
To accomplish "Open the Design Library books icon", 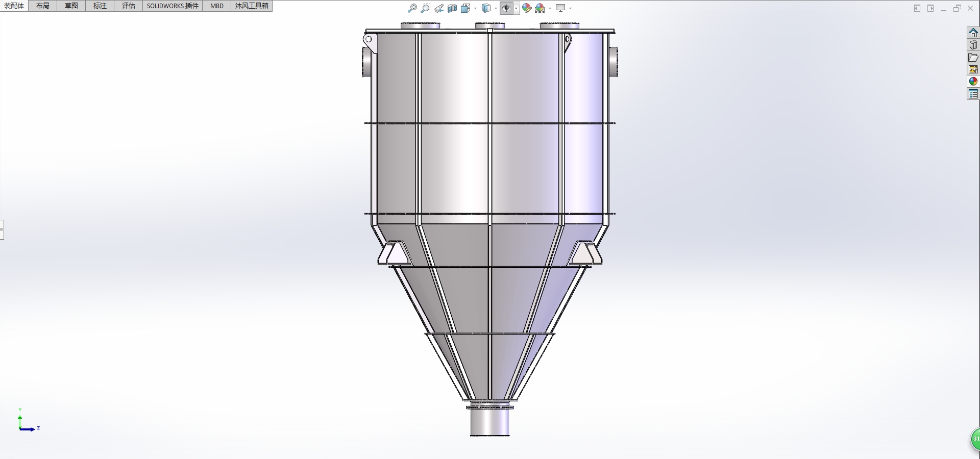I will tap(973, 45).
